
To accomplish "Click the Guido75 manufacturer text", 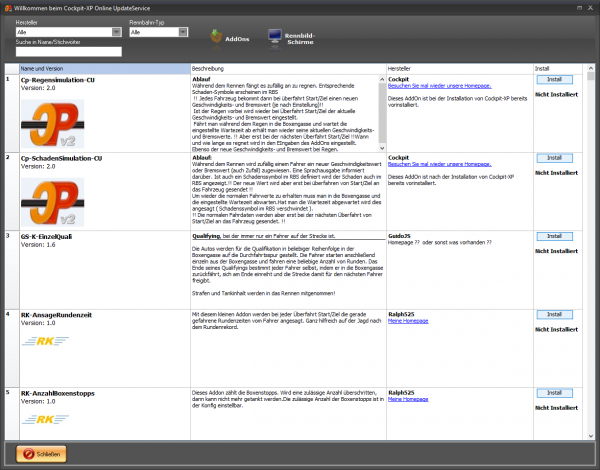I will pyautogui.click(x=399, y=236).
